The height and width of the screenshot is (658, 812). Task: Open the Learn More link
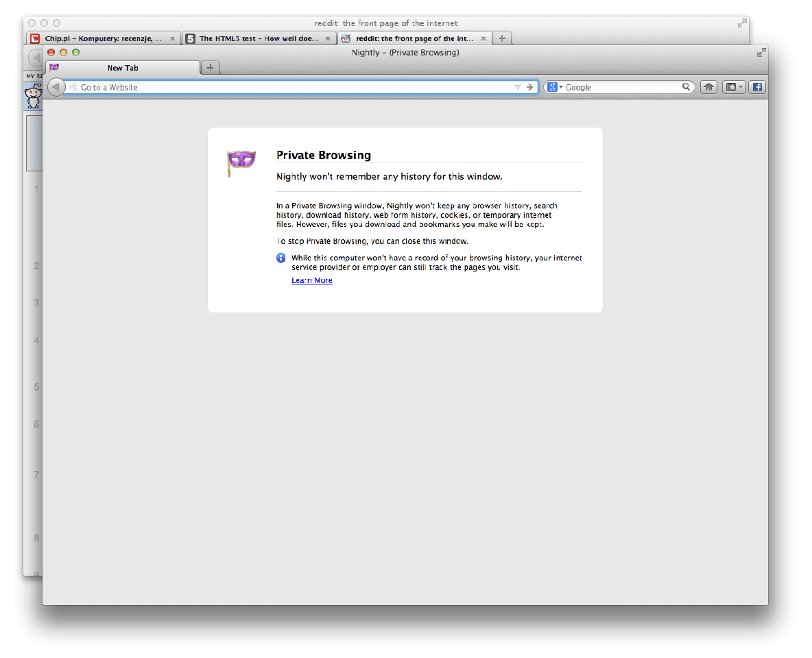pos(312,280)
